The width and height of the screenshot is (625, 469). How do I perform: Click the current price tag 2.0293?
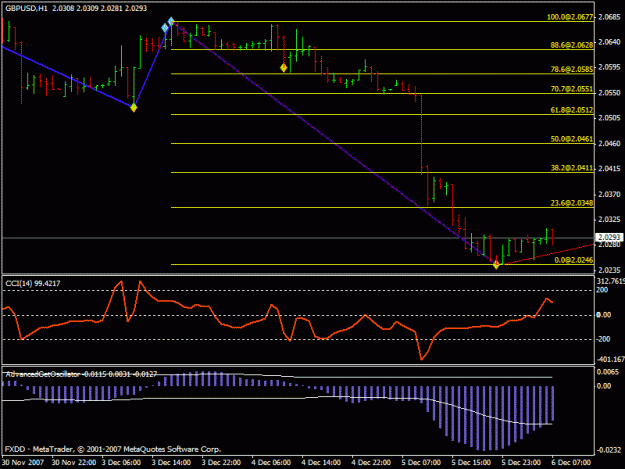609,237
